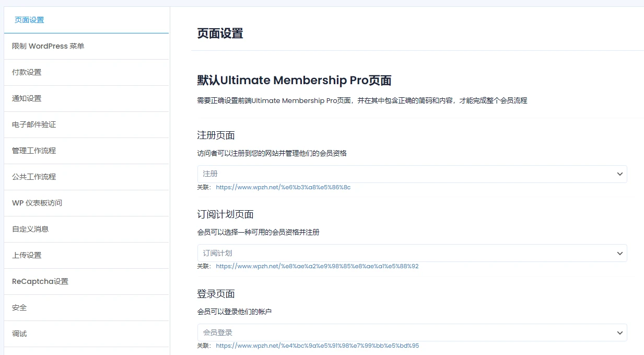
Task: Open 上传设置 settings
Action: point(27,255)
